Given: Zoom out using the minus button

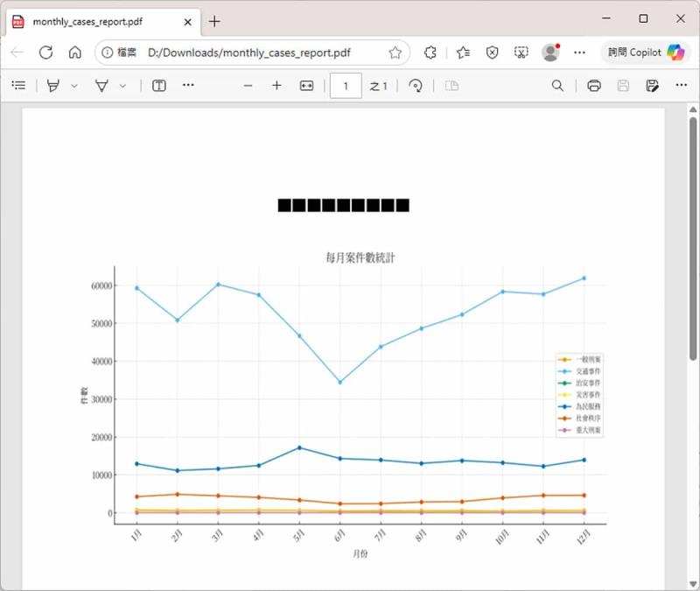Looking at the screenshot, I should [x=248, y=85].
